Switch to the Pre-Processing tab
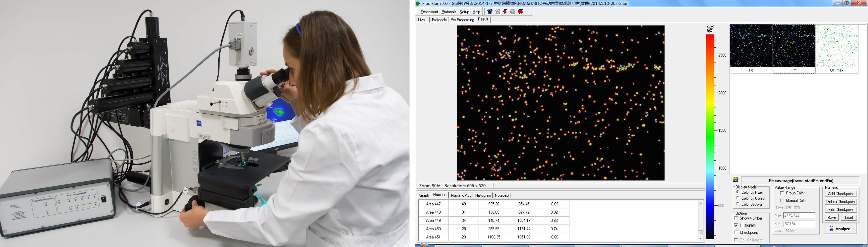868x247 pixels. click(462, 20)
